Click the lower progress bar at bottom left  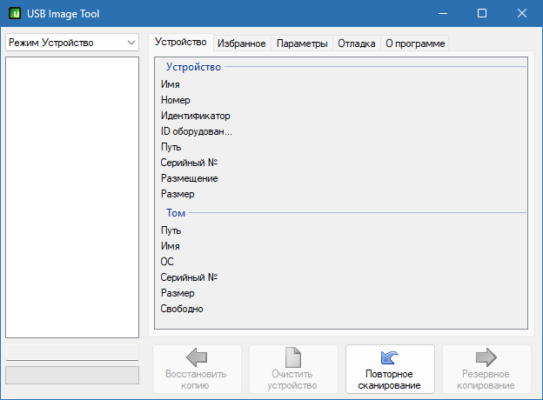click(72, 375)
